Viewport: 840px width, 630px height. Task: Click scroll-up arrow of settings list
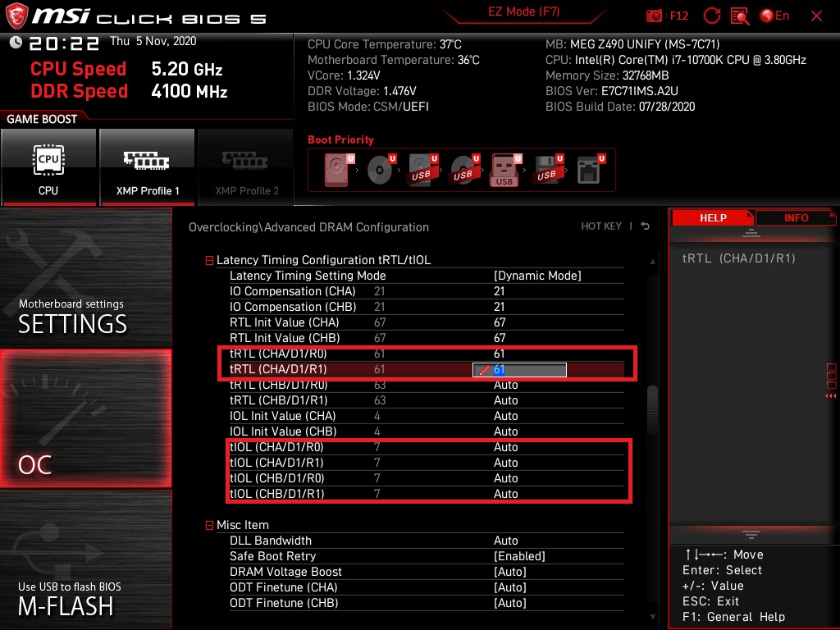click(652, 262)
